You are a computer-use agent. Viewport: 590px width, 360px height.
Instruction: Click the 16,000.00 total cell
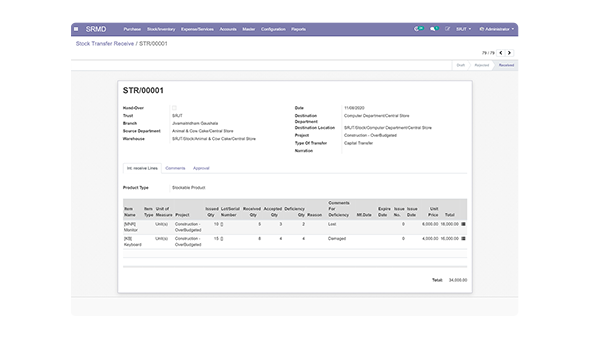click(x=450, y=238)
